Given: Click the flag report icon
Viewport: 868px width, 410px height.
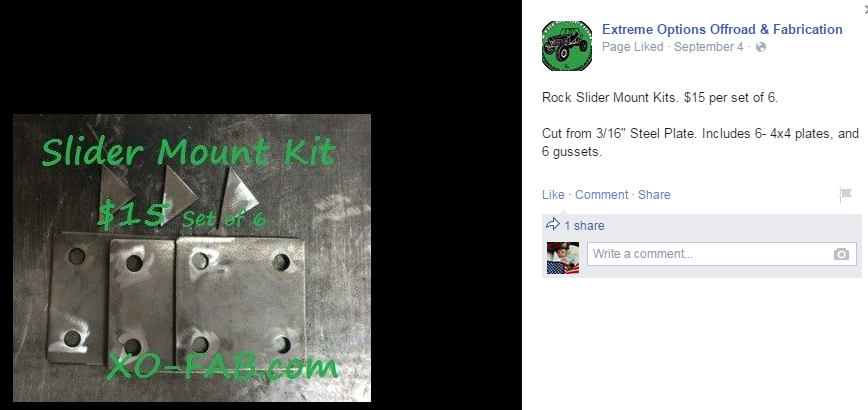Looking at the screenshot, I should [845, 194].
